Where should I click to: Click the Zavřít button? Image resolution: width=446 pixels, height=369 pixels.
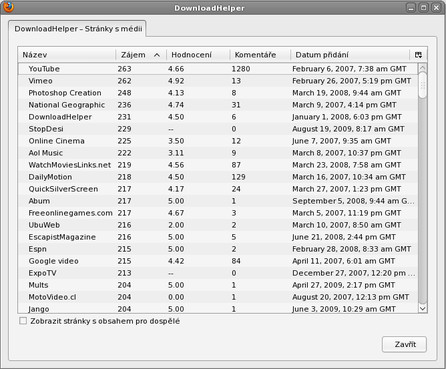click(x=404, y=344)
